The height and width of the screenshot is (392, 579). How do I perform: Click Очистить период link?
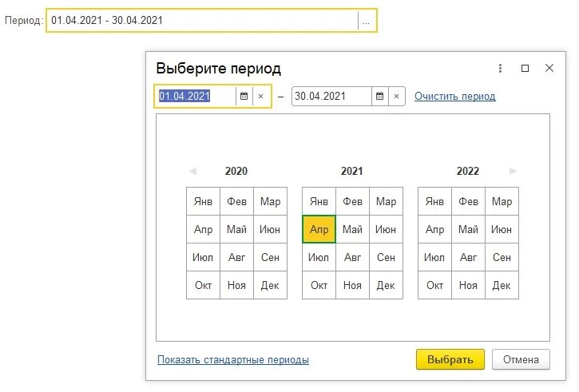[x=455, y=97]
